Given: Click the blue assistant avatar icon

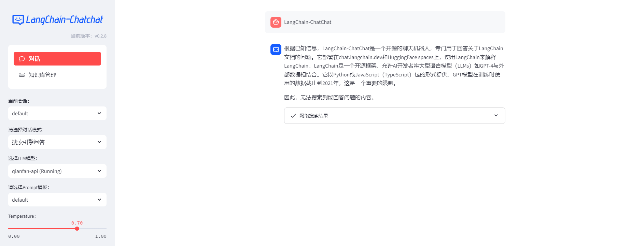Looking at the screenshot, I should [x=276, y=49].
